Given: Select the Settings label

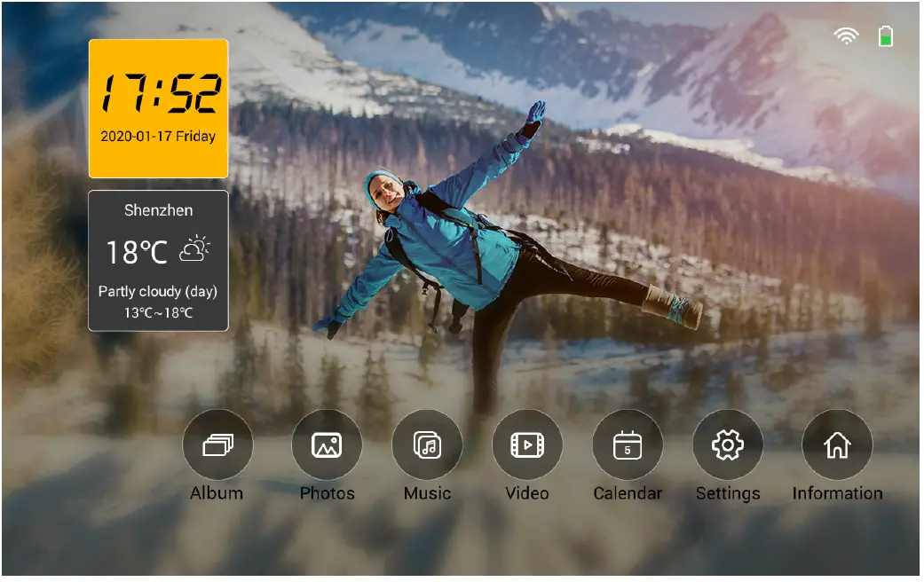Looking at the screenshot, I should [x=728, y=493].
